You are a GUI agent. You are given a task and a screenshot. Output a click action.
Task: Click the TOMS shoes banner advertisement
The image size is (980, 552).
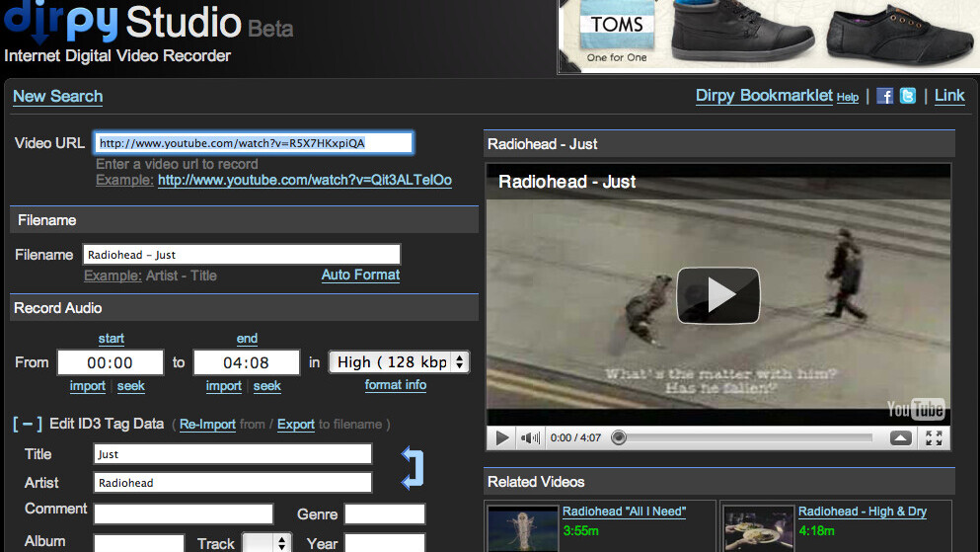(769, 36)
